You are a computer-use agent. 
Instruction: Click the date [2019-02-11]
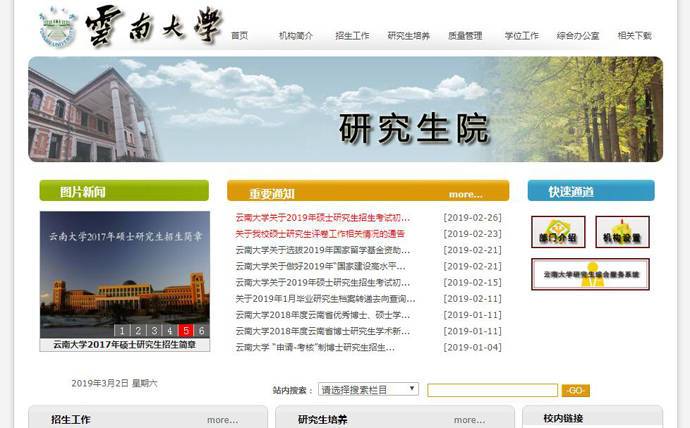472,299
